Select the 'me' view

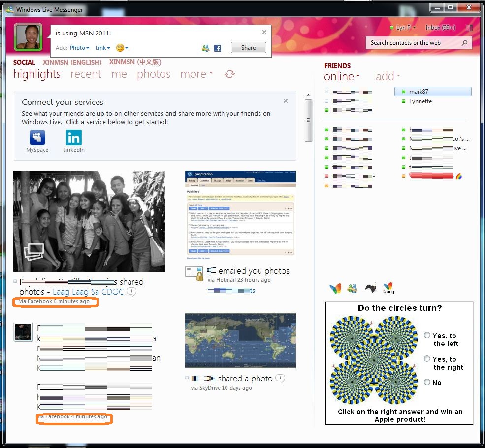coord(119,74)
